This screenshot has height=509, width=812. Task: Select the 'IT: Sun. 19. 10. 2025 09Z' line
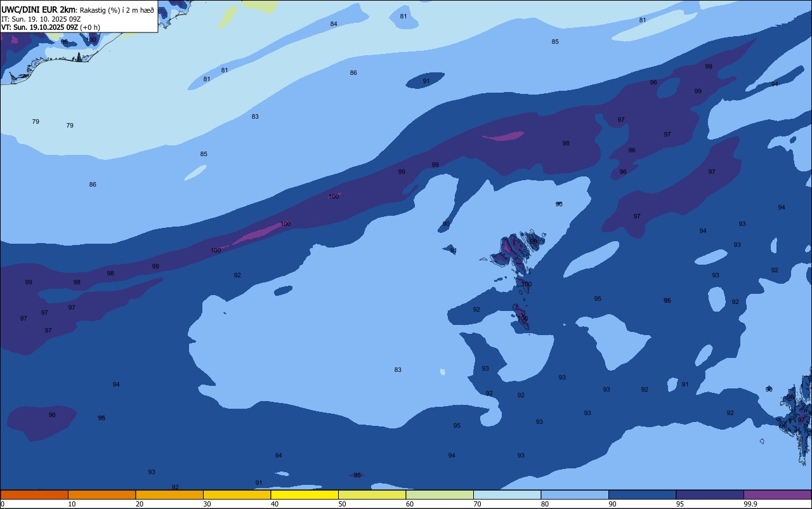tap(41, 18)
